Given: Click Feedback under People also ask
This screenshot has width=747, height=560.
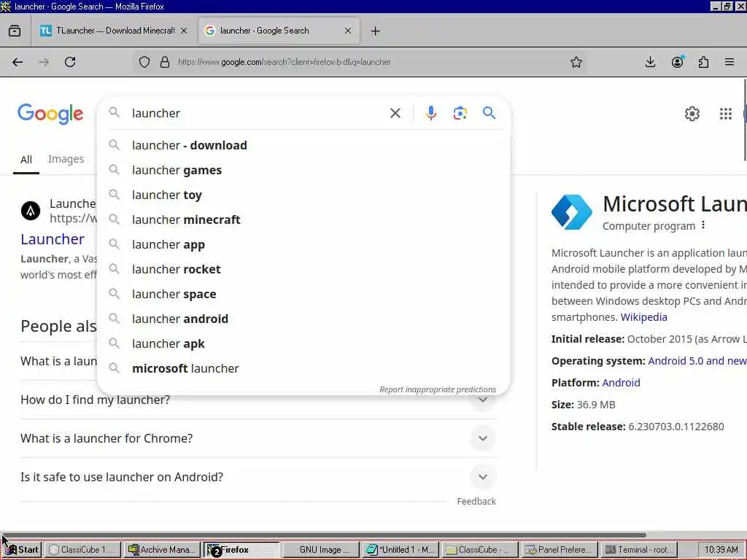Looking at the screenshot, I should point(476,502).
